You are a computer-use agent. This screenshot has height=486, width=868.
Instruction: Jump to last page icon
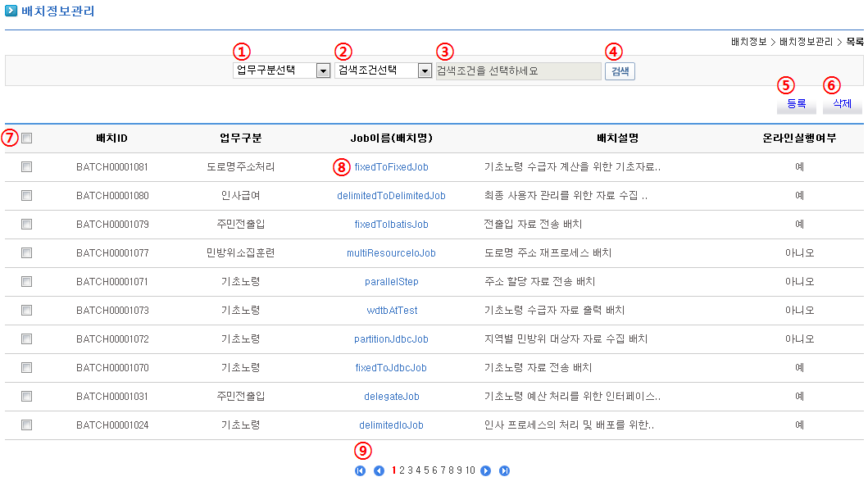point(505,470)
